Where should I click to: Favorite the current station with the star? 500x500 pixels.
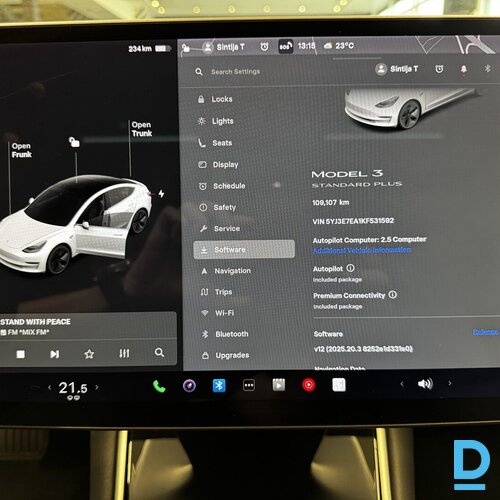(89, 354)
